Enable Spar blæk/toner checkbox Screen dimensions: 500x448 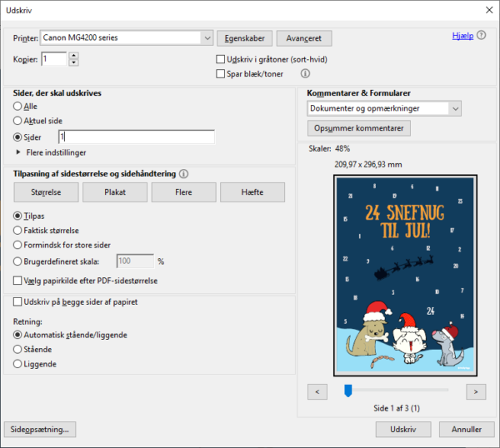pos(220,73)
